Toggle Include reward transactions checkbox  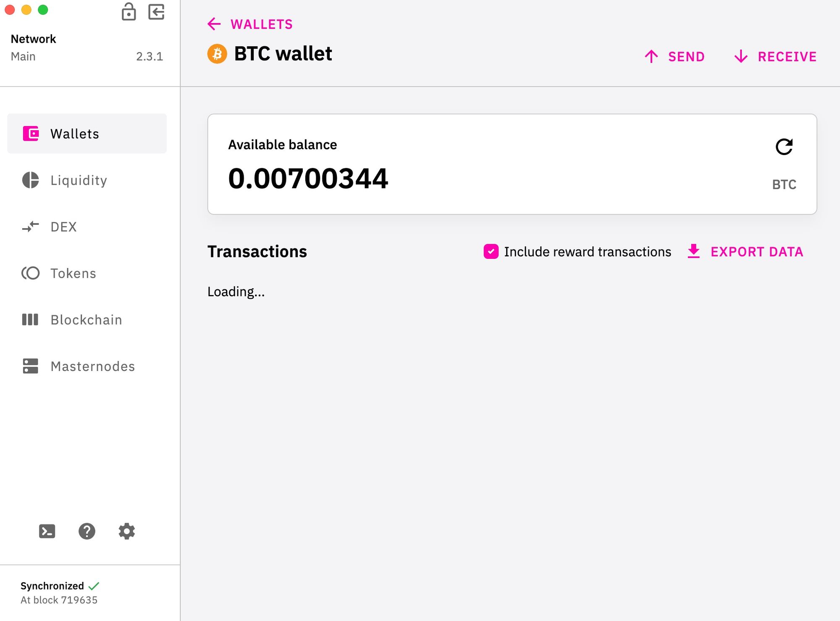click(491, 251)
